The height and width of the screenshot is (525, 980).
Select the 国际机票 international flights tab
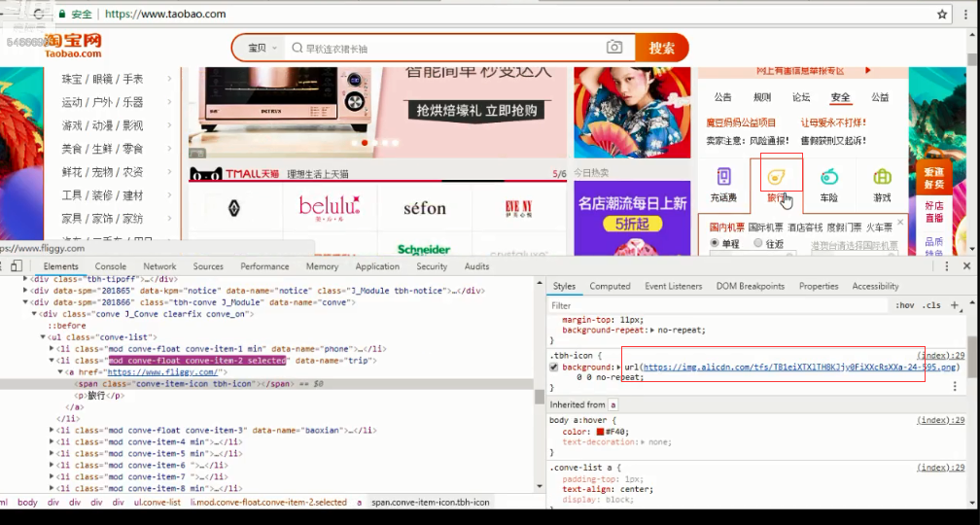[x=766, y=227]
